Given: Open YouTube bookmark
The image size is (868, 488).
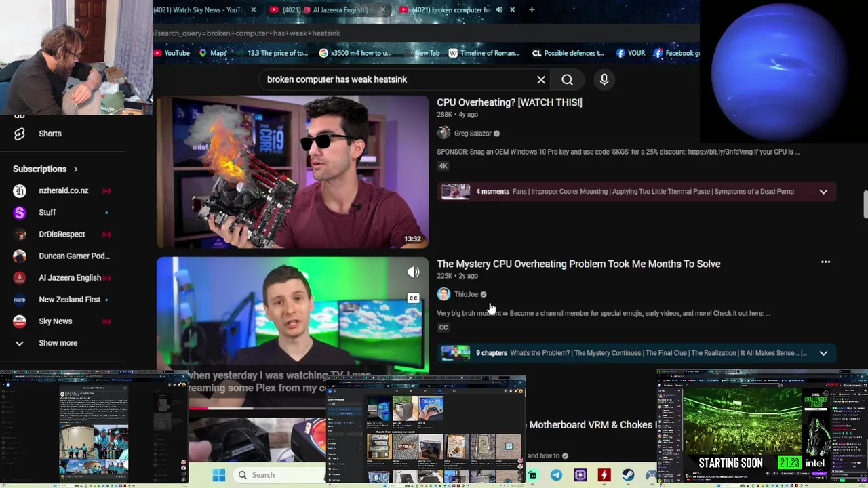Looking at the screenshot, I should click(x=172, y=53).
